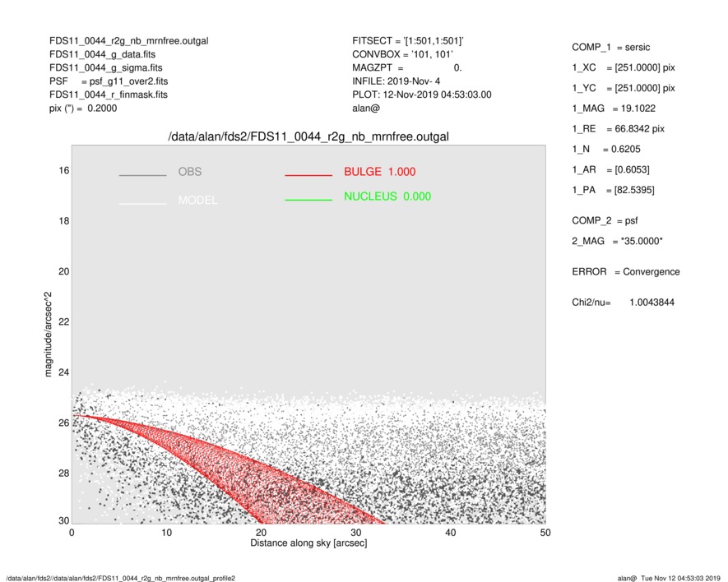
Task: Click the x-axis tick label 40
Action: tap(450, 533)
